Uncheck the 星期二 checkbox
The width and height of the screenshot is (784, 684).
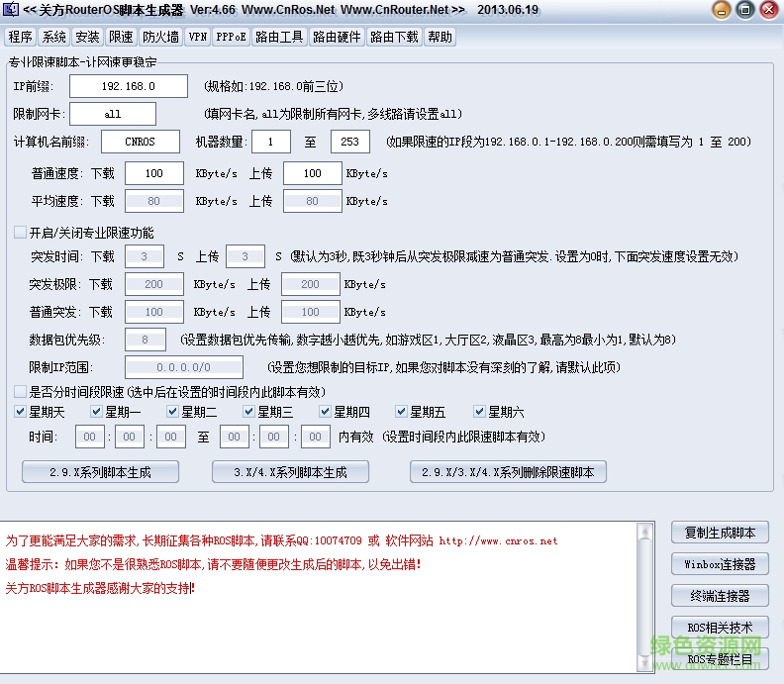click(172, 412)
